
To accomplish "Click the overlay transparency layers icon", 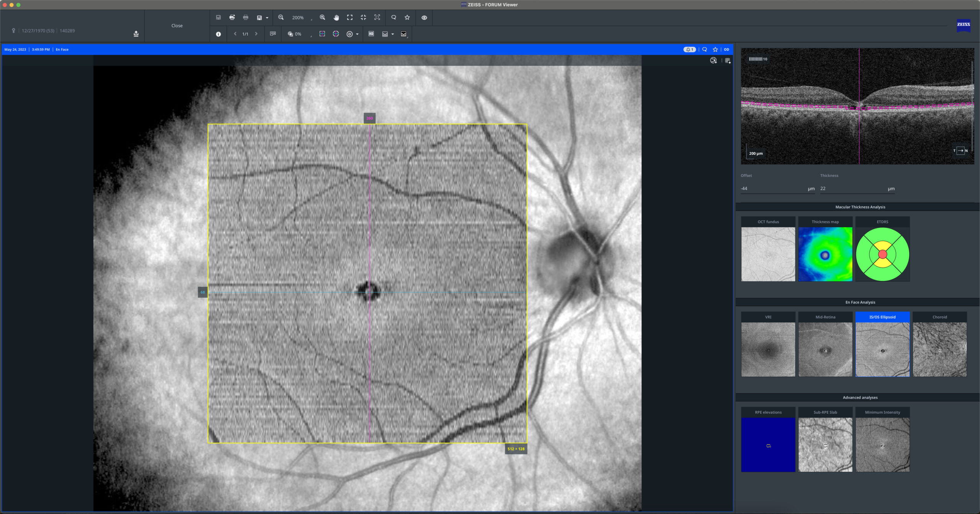I will (x=290, y=34).
